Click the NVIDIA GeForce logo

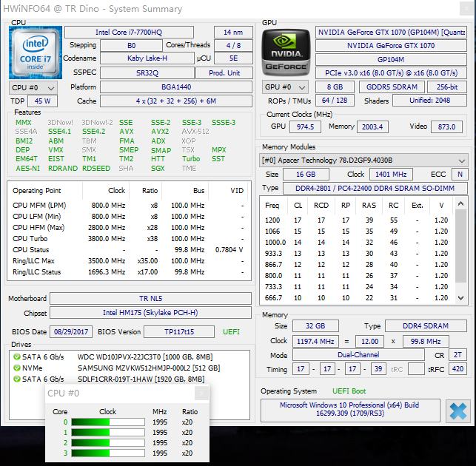click(x=286, y=52)
